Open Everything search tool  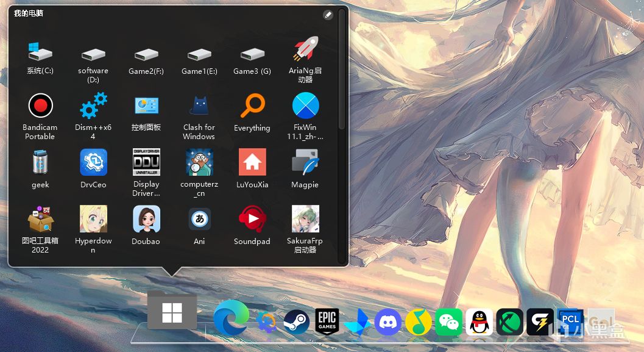252,106
